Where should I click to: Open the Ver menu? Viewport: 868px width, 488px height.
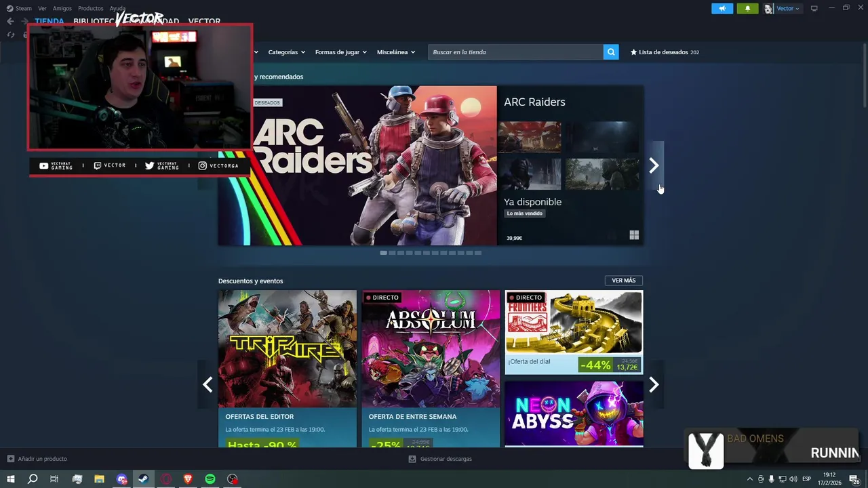coord(43,8)
